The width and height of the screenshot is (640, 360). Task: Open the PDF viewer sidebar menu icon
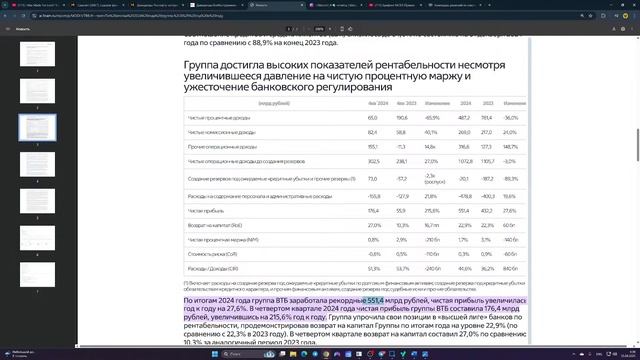8,29
